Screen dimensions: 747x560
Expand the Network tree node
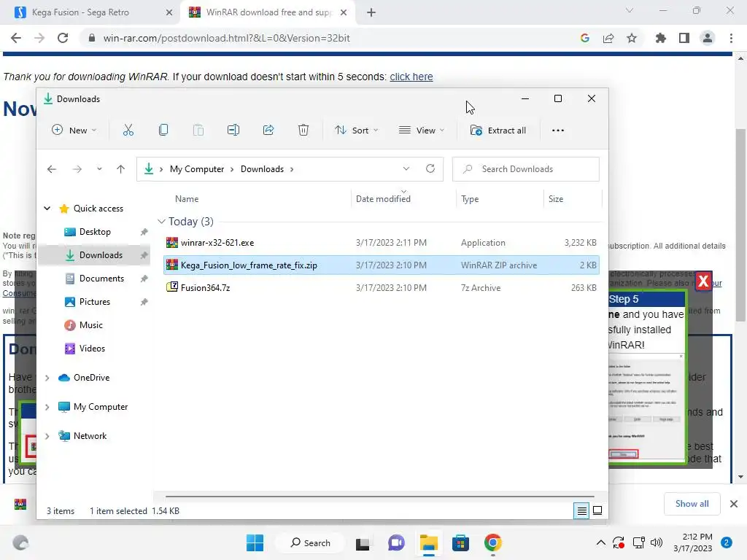(47, 436)
